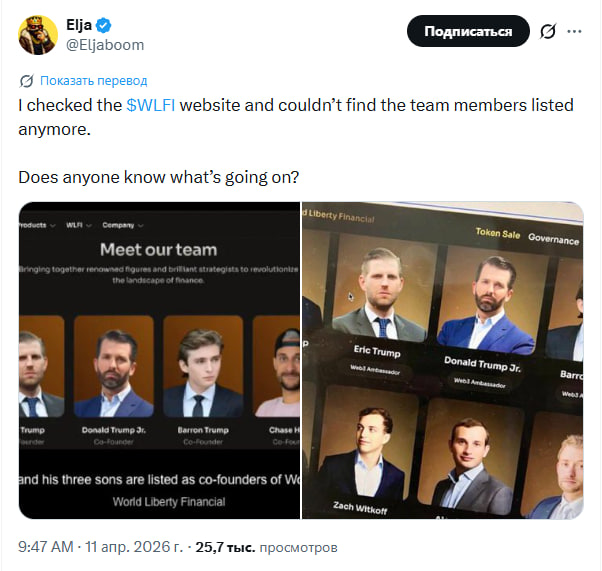Screen dimensions: 602x571
Task: Expand the Company dropdown in the navbar
Action: point(122,225)
